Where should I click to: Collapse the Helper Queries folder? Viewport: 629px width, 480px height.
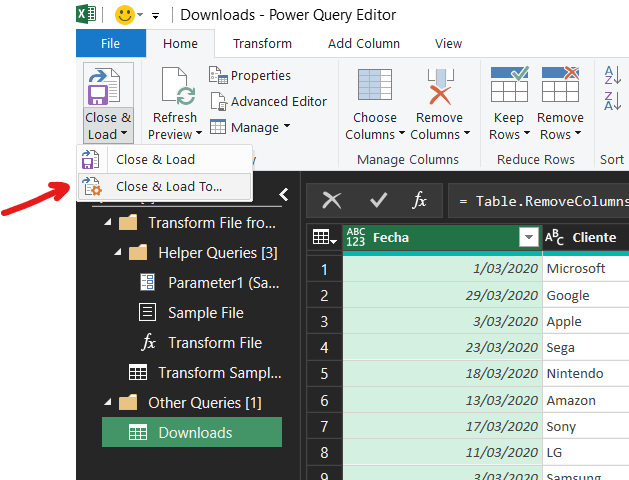click(x=118, y=252)
